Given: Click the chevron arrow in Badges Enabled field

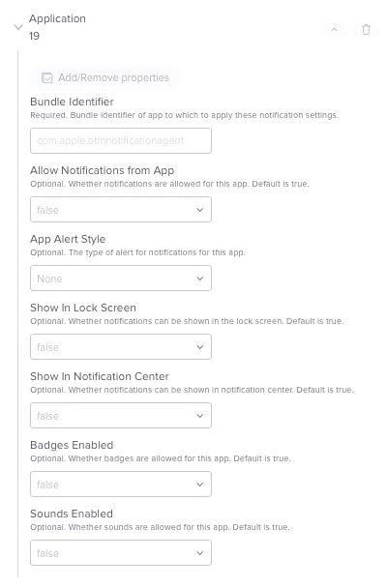Looking at the screenshot, I should coord(200,485).
